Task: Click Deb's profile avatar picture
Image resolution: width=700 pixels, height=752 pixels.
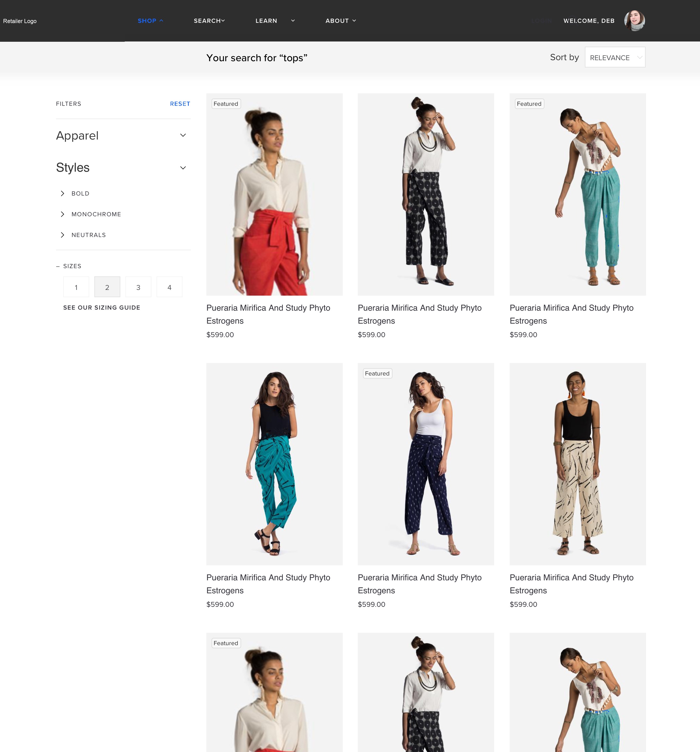Action: click(x=634, y=20)
